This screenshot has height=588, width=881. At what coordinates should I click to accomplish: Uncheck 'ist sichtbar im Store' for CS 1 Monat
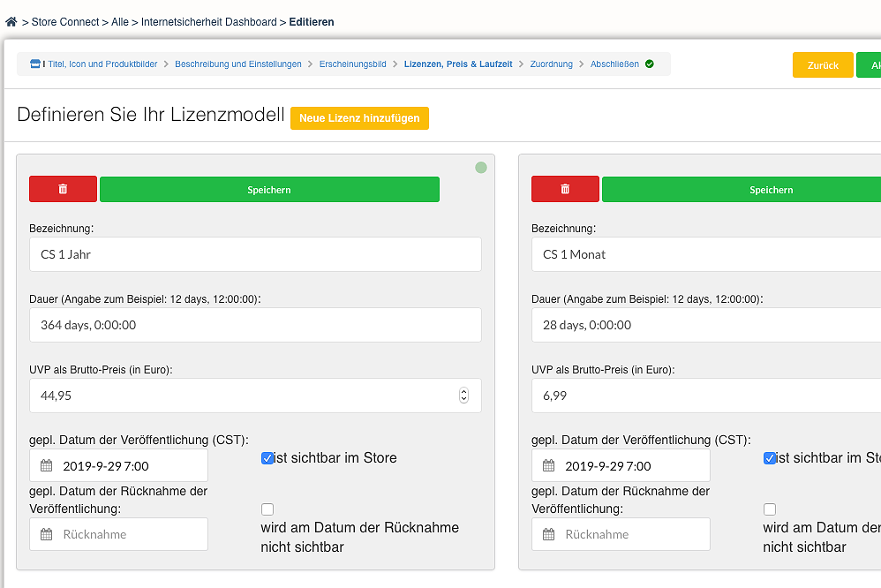[770, 458]
